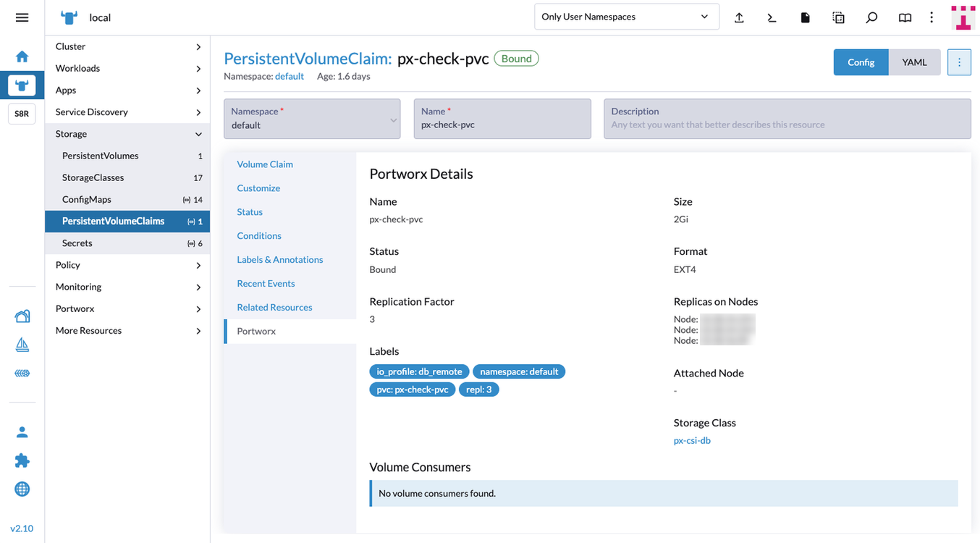
Task: Open the Import YAML upload icon
Action: (x=739, y=17)
